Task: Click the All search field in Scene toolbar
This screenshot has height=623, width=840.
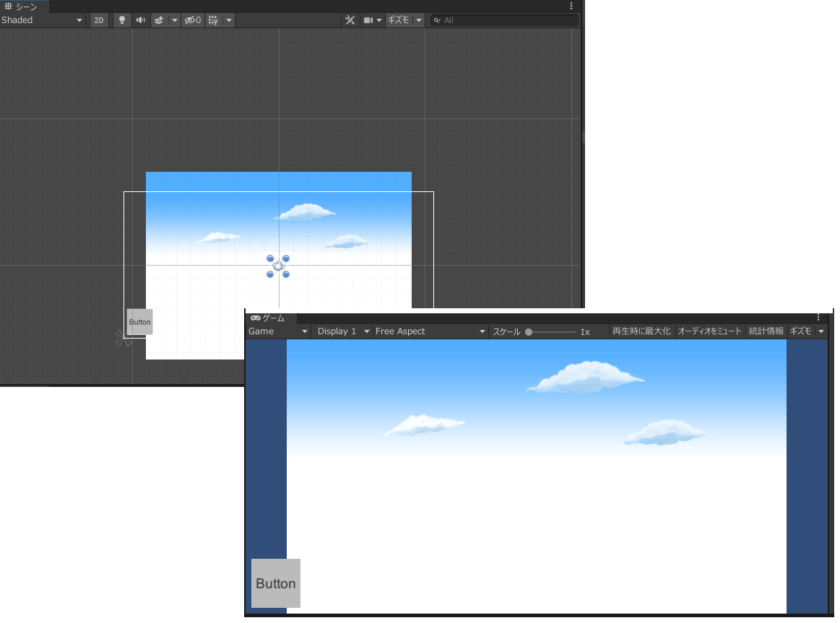Action: [x=504, y=20]
